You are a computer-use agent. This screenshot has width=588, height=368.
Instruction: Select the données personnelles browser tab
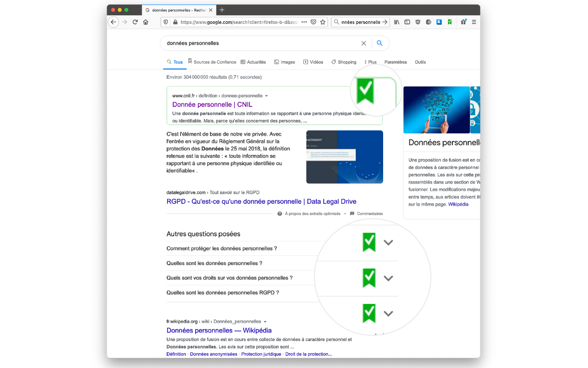[178, 10]
